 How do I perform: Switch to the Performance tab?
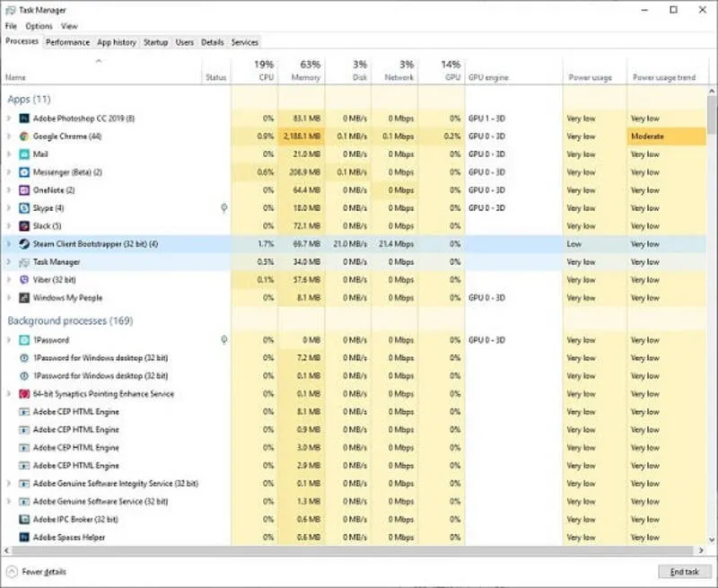[68, 42]
